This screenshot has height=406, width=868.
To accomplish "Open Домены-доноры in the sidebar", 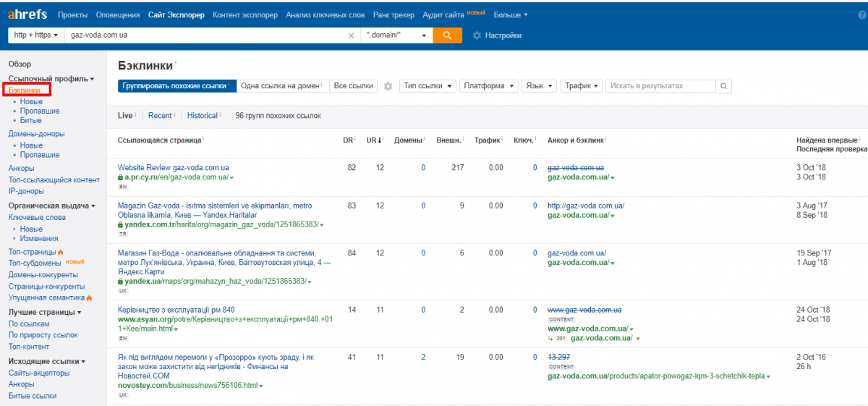I will click(x=36, y=134).
